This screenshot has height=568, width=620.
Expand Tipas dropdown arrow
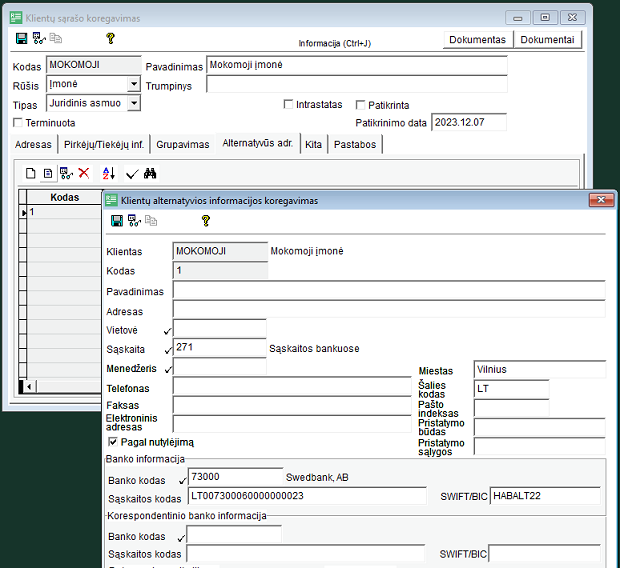[134, 103]
